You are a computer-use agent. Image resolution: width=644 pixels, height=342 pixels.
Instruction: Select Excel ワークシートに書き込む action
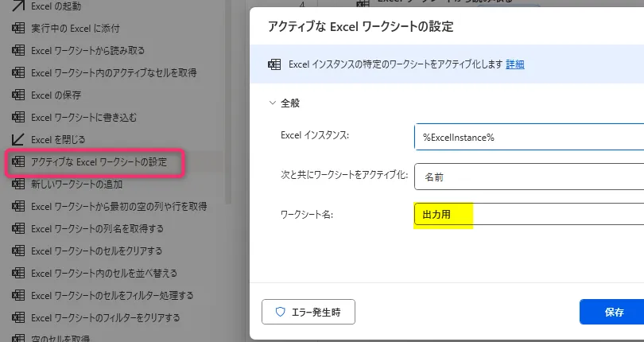coord(83,117)
